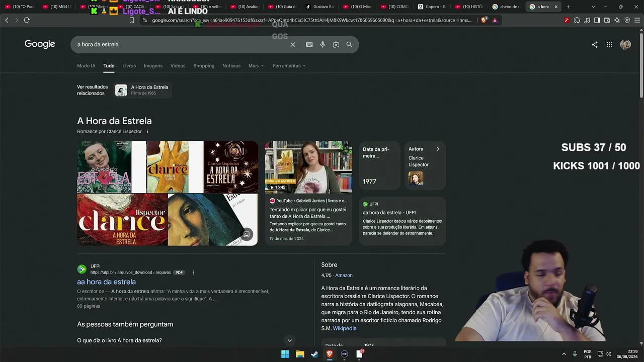Start a voice search with the microphone
Image resolution: width=644 pixels, height=362 pixels.
click(323, 44)
